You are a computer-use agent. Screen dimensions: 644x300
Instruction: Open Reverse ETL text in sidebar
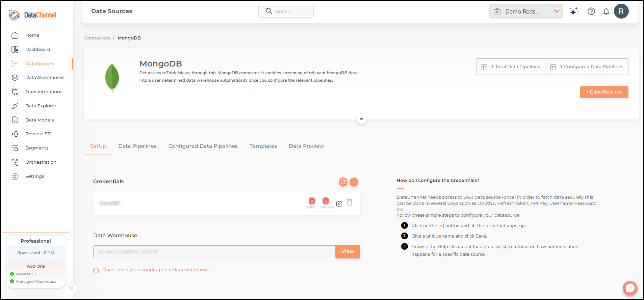(39, 134)
